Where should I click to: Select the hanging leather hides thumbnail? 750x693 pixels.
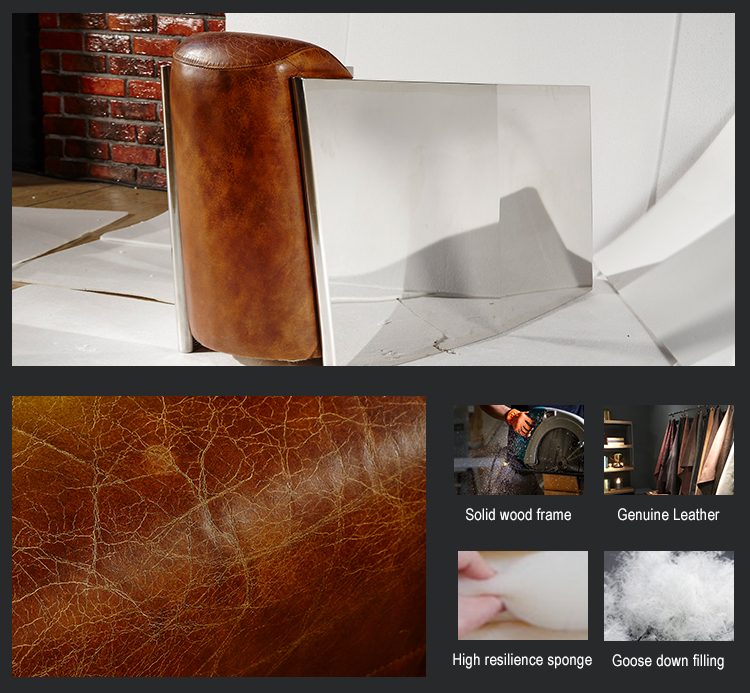[x=669, y=450]
